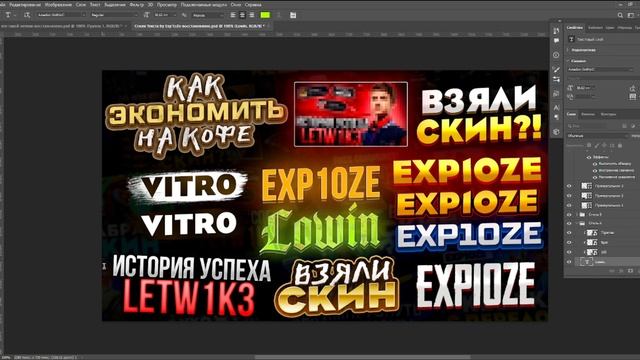640x360 pixels.
Task: Hide the expanded folder group layer
Action: pyautogui.click(x=569, y=224)
